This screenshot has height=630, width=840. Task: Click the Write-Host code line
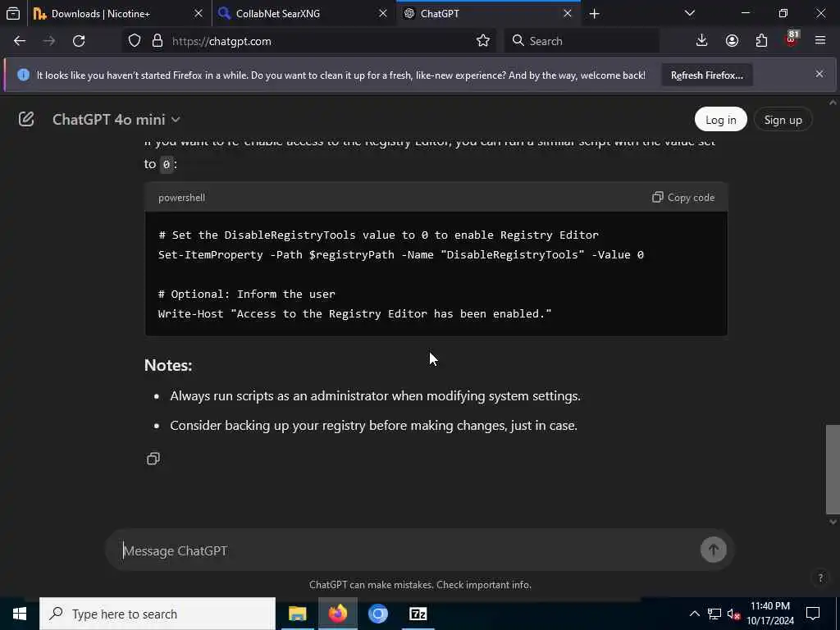tap(354, 313)
